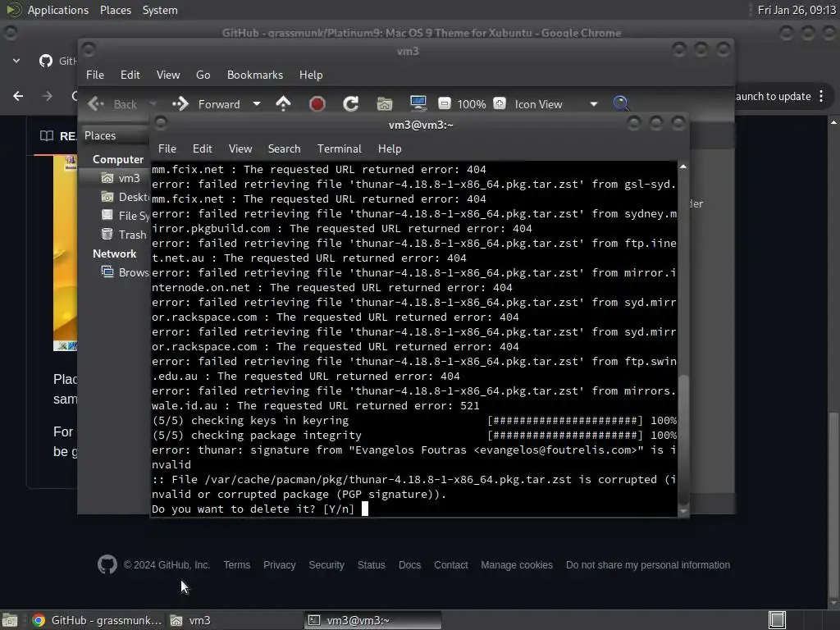The image size is (840, 630).
Task: Reload the folder with refresh icon
Action: [x=351, y=104]
